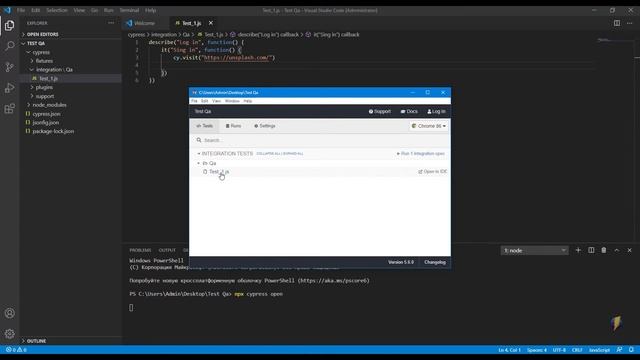This screenshot has width=640, height=360.
Task: Expand the OUTLINE section
Action: (x=36, y=341)
